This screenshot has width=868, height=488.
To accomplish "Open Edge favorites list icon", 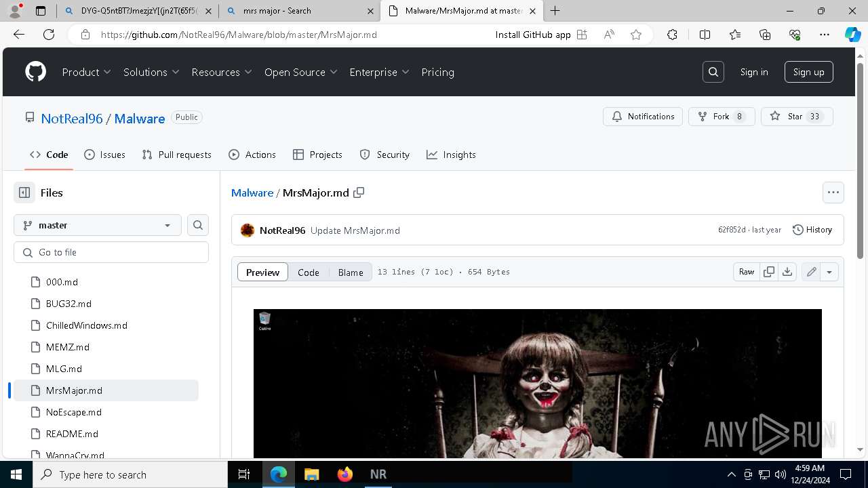I will coord(735,35).
